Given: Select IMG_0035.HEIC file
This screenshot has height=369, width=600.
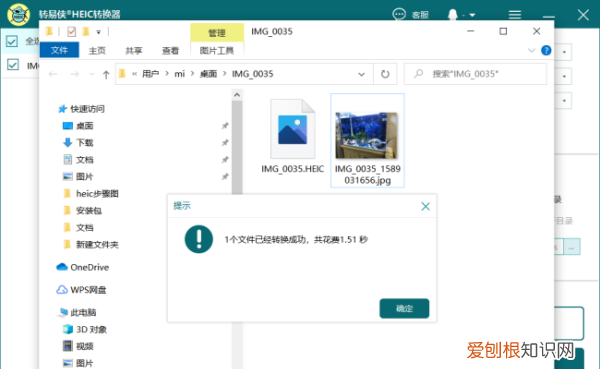Looking at the screenshot, I should (x=293, y=136).
